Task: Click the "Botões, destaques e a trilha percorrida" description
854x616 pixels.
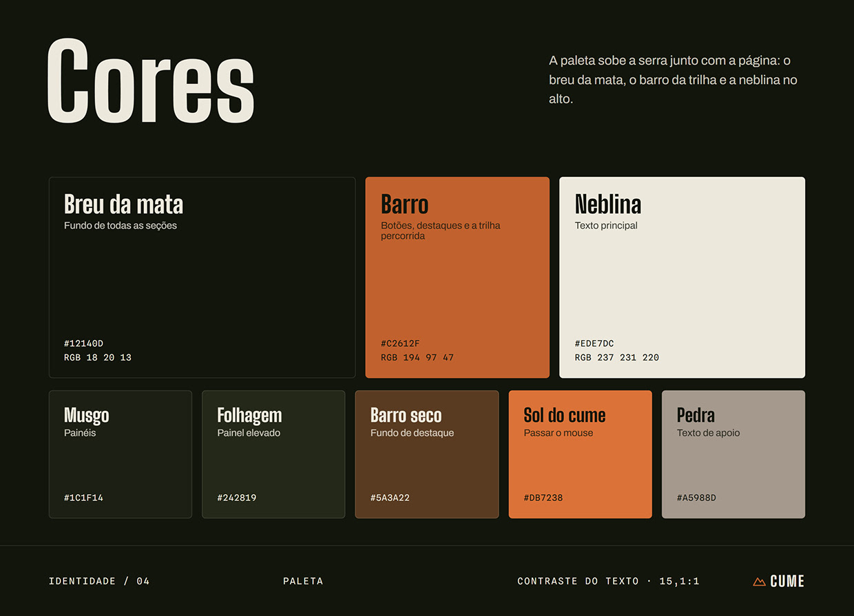Action: (441, 231)
